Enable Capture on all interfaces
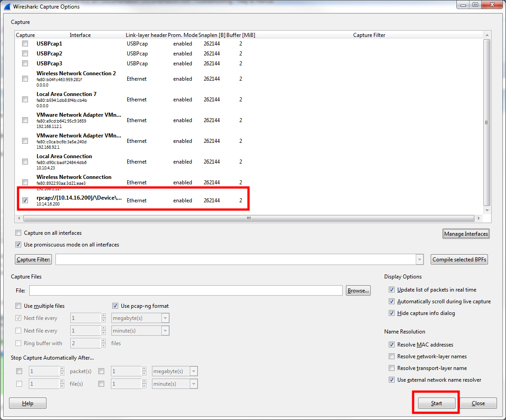The width and height of the screenshot is (506, 420). (x=18, y=233)
